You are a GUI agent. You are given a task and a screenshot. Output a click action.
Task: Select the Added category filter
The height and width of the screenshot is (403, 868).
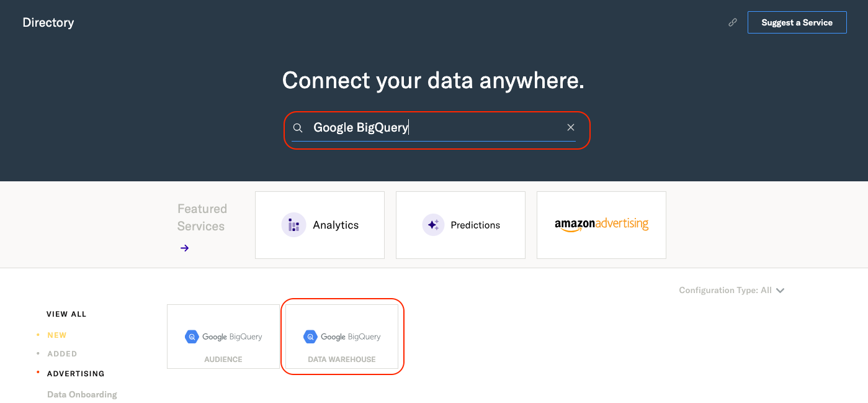click(x=62, y=354)
